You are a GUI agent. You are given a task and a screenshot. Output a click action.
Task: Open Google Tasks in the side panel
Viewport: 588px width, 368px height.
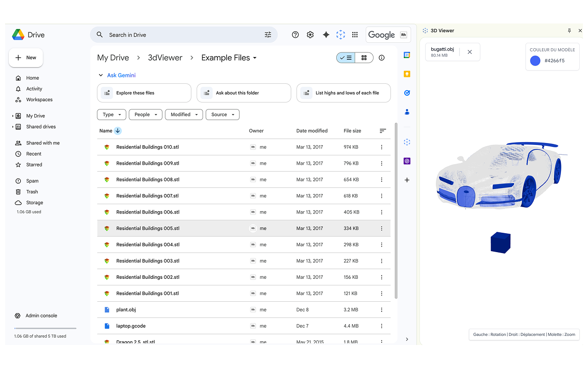(407, 92)
